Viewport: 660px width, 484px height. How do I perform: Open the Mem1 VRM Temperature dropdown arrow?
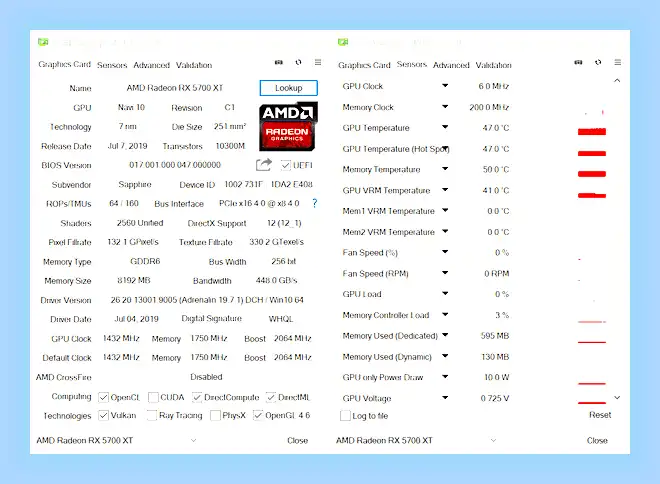tap(445, 210)
